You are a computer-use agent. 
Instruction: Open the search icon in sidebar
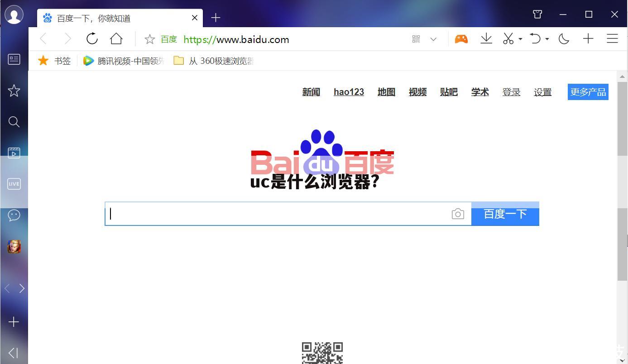pos(14,121)
